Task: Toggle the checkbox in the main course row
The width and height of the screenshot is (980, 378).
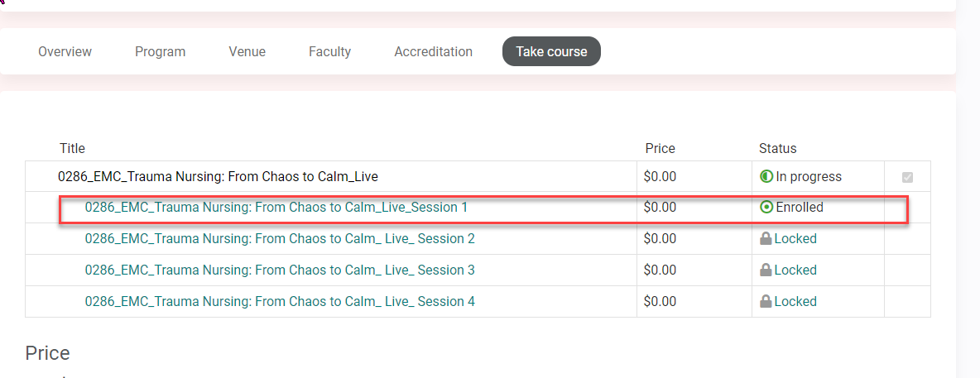Action: click(907, 177)
